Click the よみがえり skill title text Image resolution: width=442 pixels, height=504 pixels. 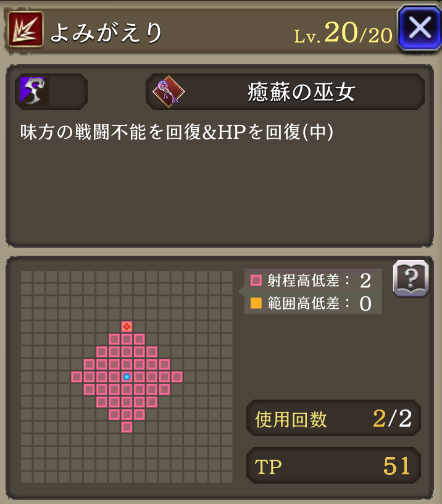click(106, 33)
